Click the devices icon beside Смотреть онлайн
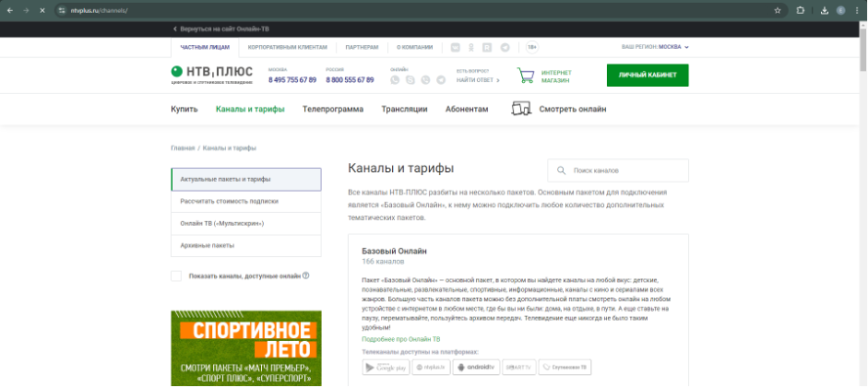The height and width of the screenshot is (387, 868). 521,109
